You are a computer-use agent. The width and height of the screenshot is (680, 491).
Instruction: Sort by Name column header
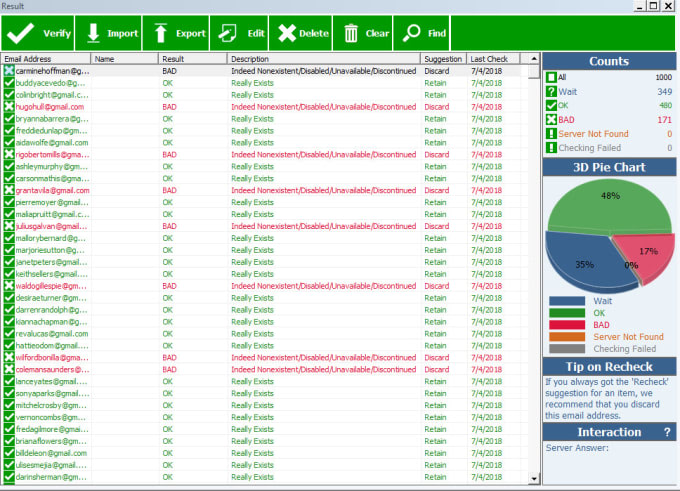[124, 59]
